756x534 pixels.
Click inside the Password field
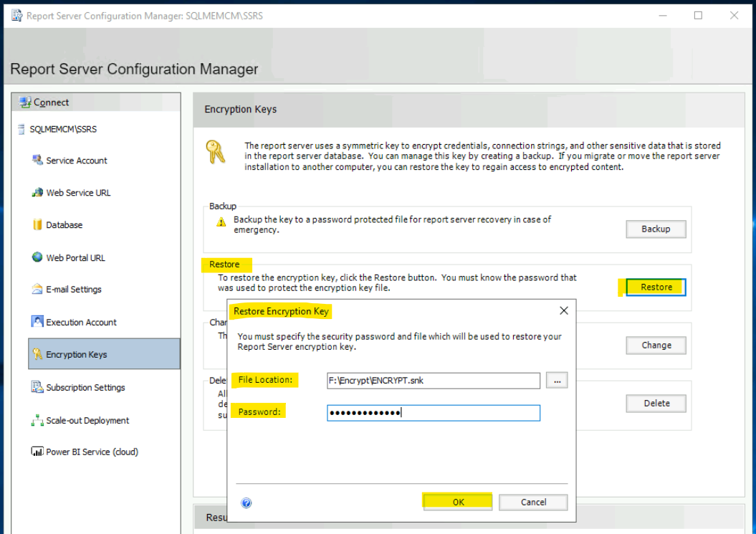433,413
